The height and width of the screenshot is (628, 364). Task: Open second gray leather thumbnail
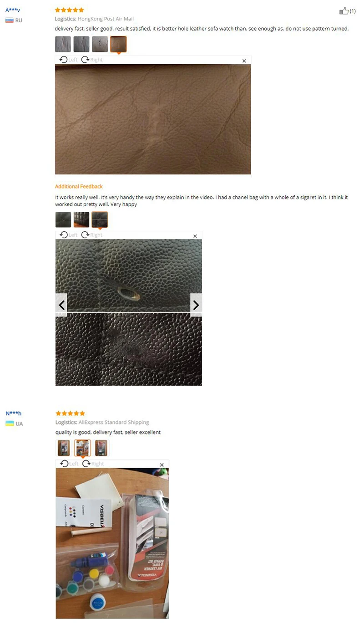coord(81,44)
